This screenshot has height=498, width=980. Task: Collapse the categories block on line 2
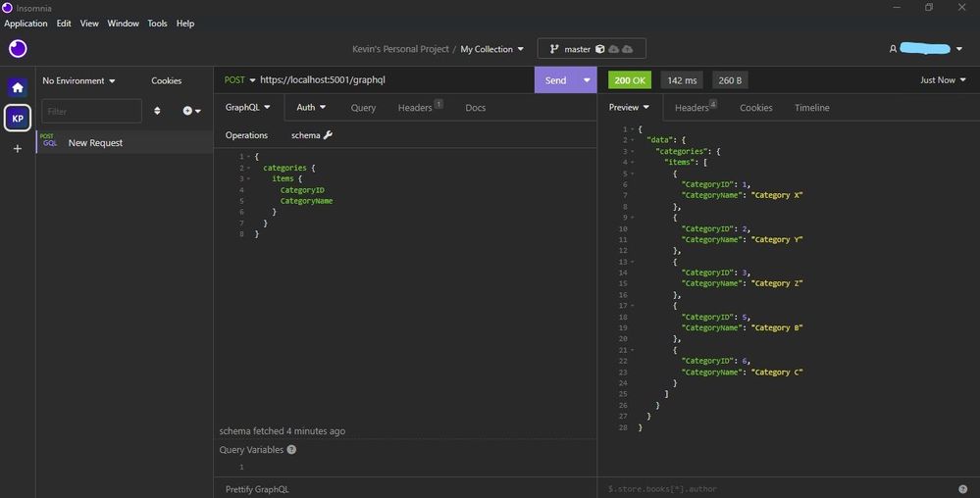pos(249,168)
